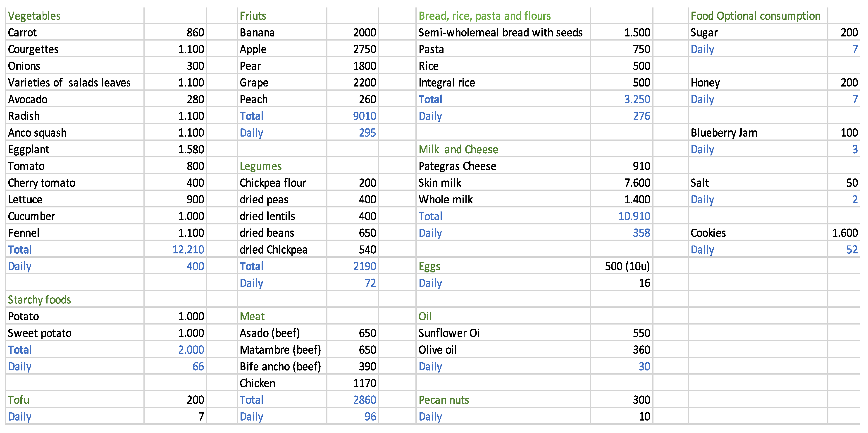868x433 pixels.
Task: Select the Milk and Cheese header
Action: tap(458, 149)
